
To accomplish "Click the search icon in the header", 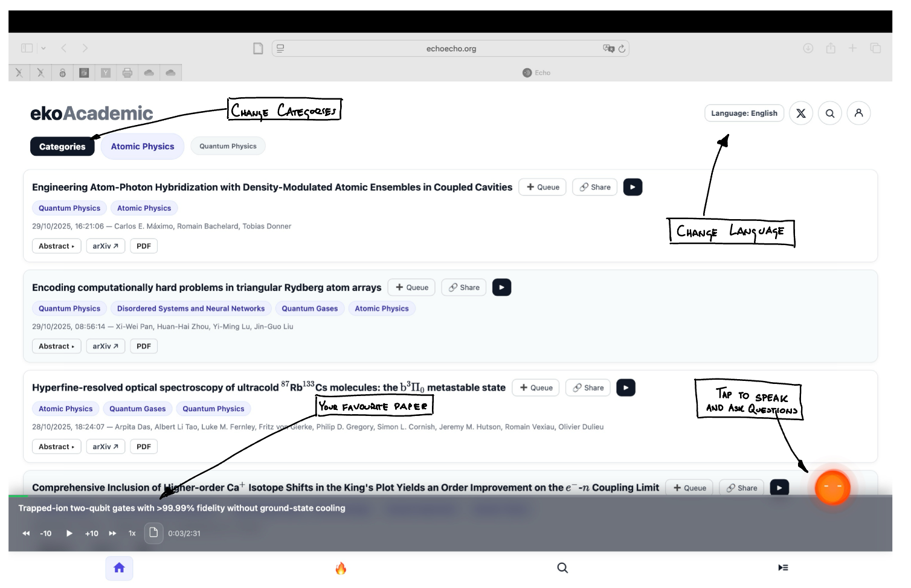I will (829, 113).
